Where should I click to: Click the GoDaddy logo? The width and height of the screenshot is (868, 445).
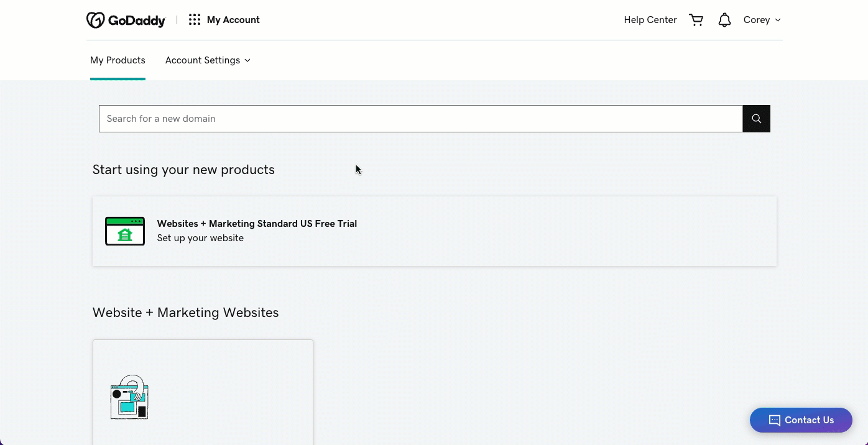click(x=126, y=20)
